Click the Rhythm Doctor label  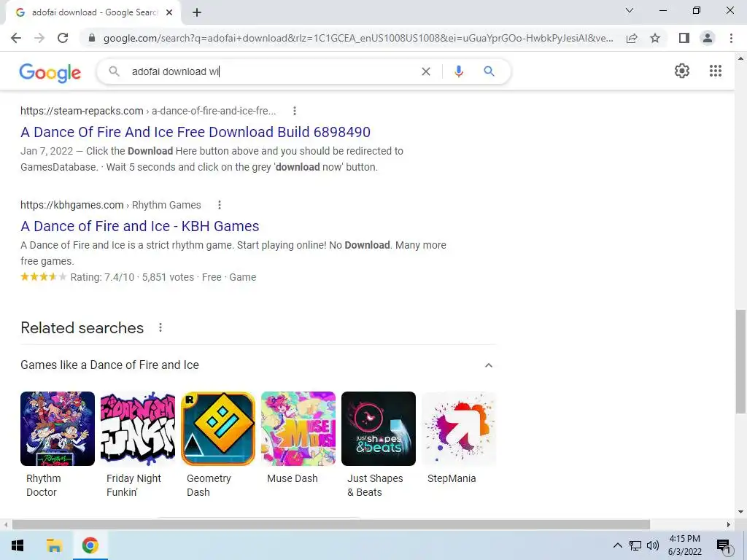tap(43, 485)
